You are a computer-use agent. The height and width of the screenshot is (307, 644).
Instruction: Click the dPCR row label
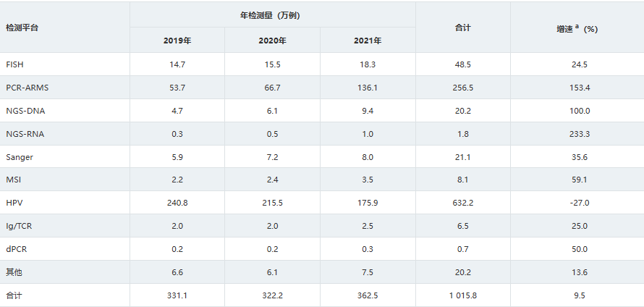16,249
